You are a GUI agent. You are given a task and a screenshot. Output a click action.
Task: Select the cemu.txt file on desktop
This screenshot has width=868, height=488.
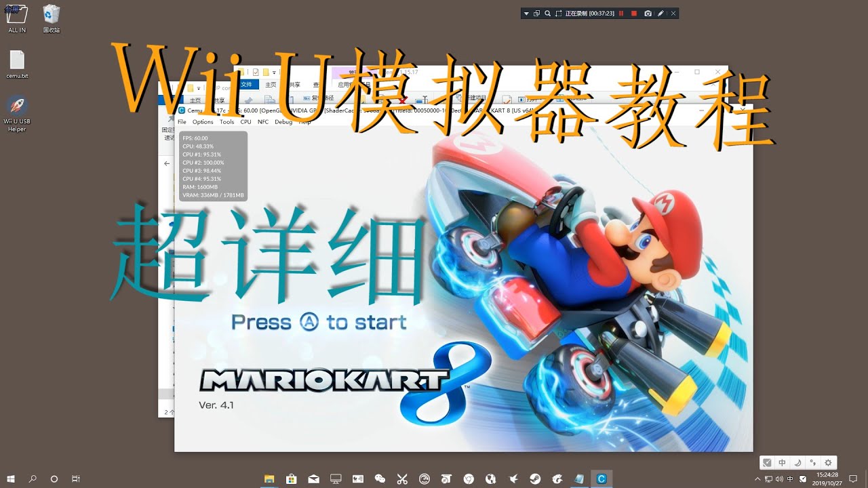point(17,64)
